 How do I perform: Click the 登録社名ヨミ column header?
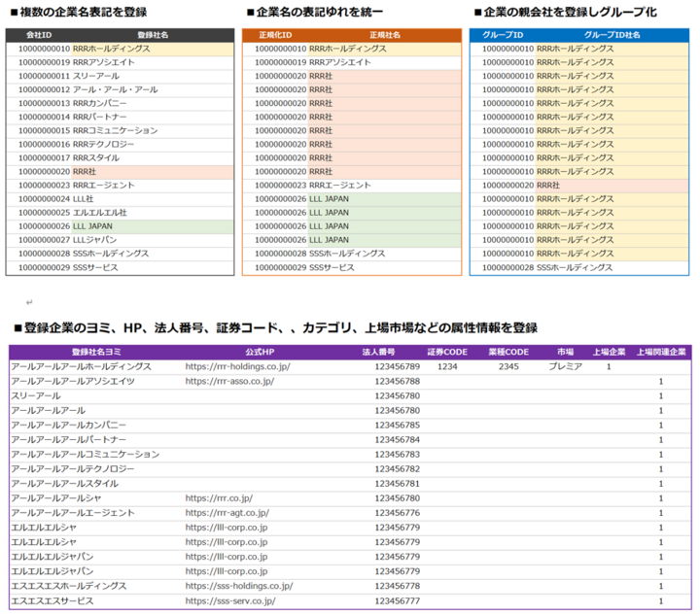(x=94, y=352)
